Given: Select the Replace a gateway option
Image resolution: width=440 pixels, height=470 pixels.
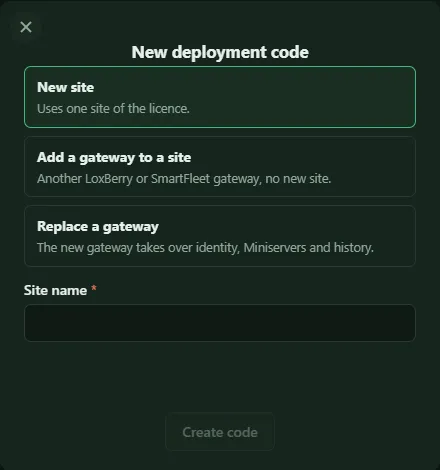Looking at the screenshot, I should 220,236.
